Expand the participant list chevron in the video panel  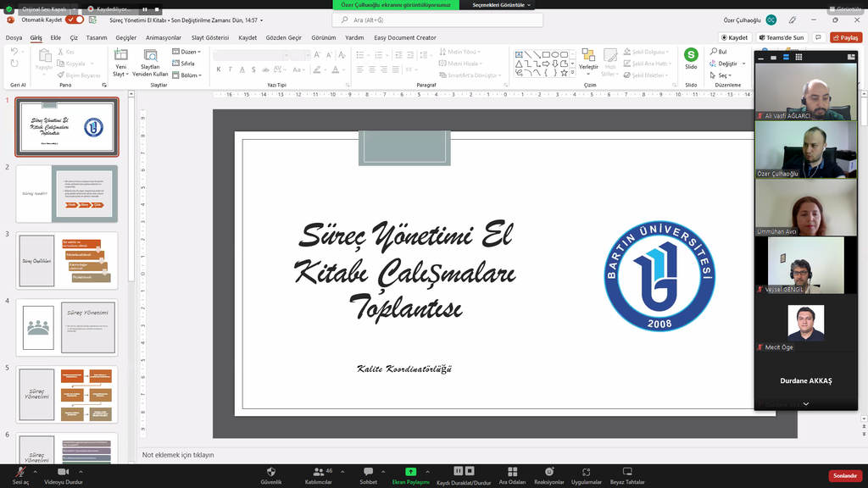(806, 404)
